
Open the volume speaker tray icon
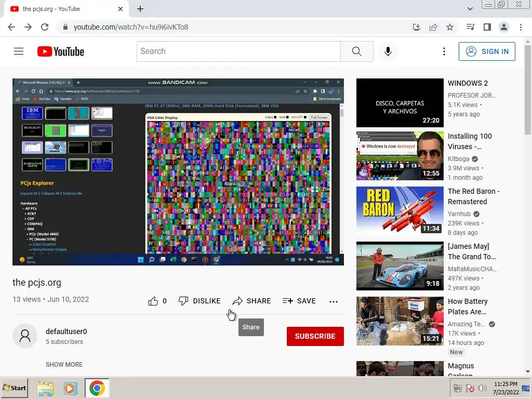point(482,388)
